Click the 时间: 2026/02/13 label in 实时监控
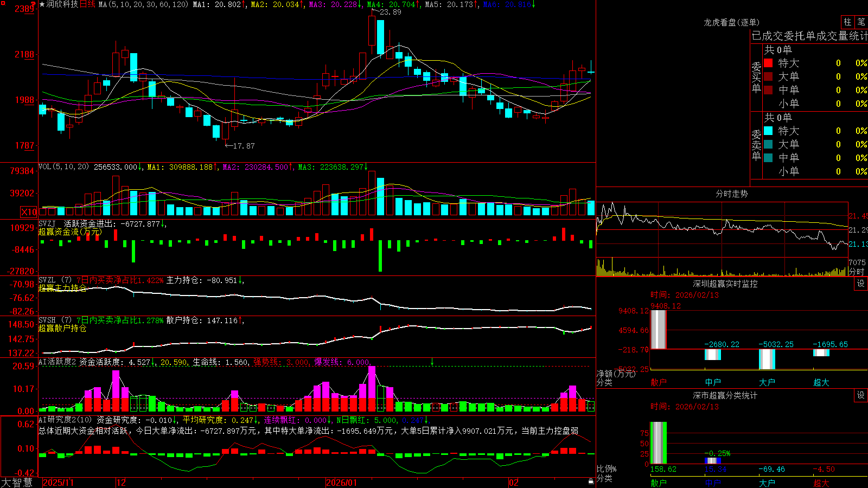The image size is (868, 488). click(685, 295)
